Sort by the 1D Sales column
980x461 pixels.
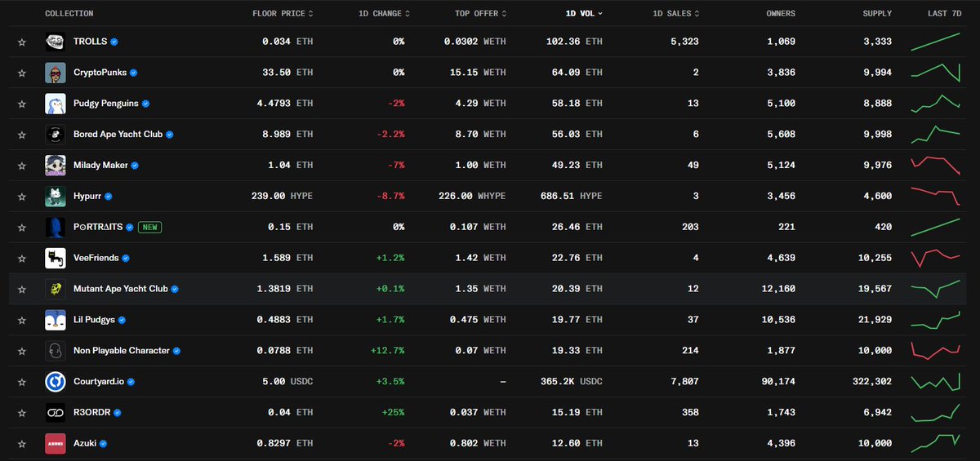(676, 14)
